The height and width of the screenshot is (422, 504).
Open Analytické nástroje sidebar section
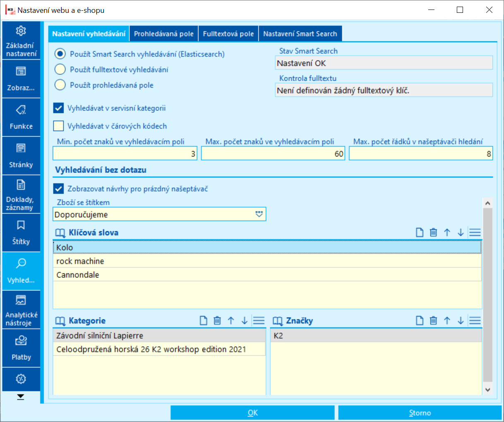tap(21, 310)
